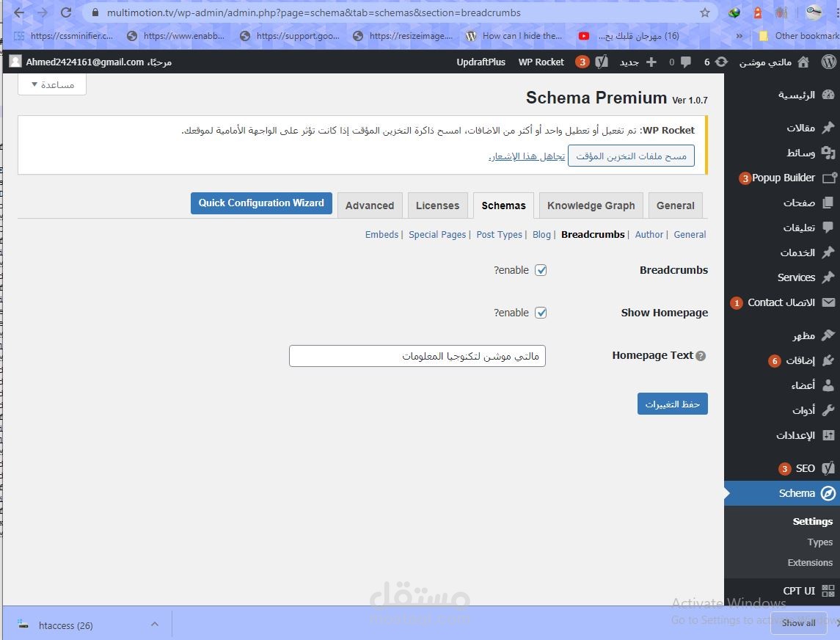Open الرئيسية dashboard sidebar icon
This screenshot has height=640, width=840.
(x=828, y=95)
